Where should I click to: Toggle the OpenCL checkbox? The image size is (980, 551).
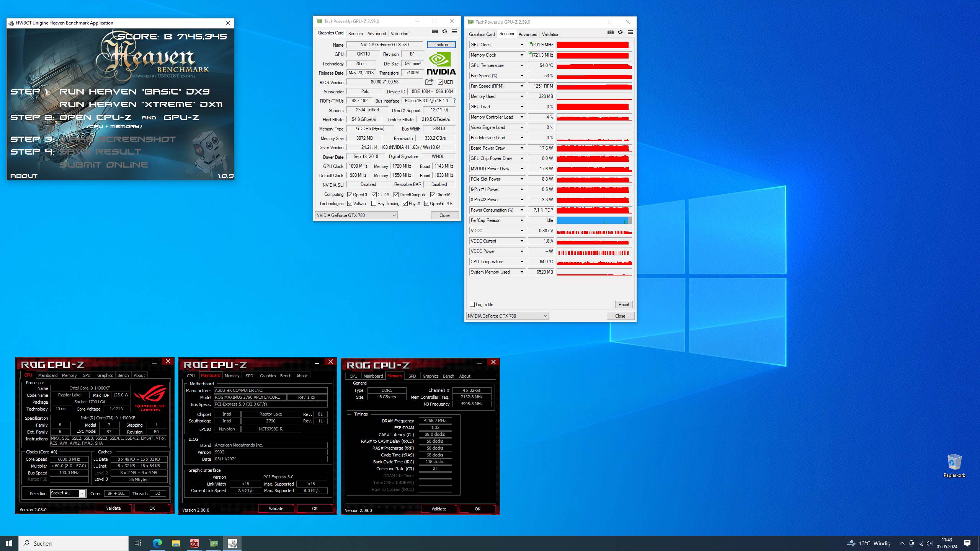tap(350, 195)
